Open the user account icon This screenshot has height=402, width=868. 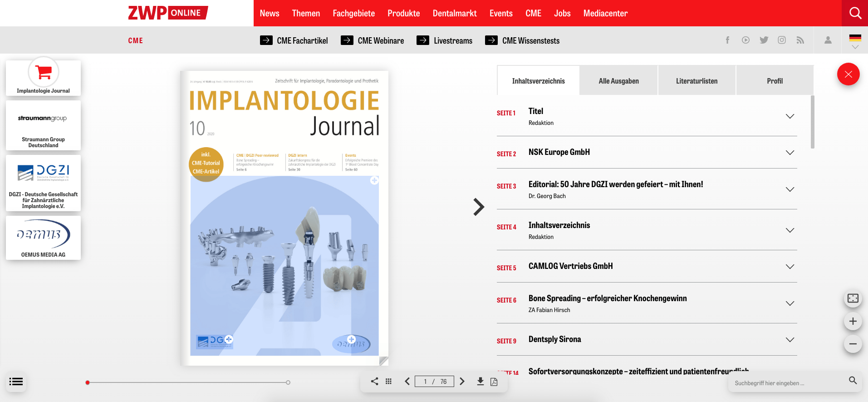tap(828, 40)
